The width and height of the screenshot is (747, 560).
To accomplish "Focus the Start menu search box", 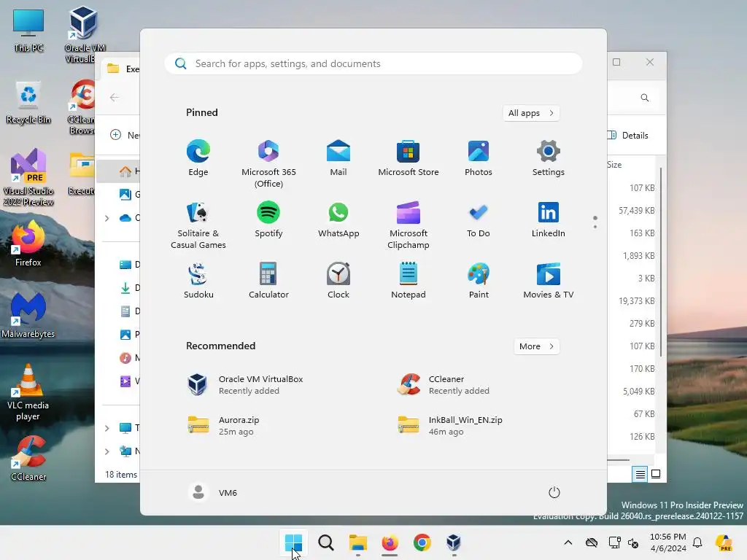I will (373, 63).
